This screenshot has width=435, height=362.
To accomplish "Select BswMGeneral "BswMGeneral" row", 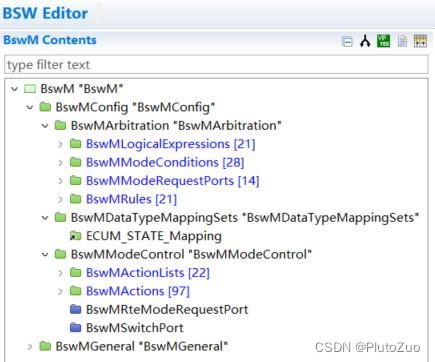I will [142, 346].
